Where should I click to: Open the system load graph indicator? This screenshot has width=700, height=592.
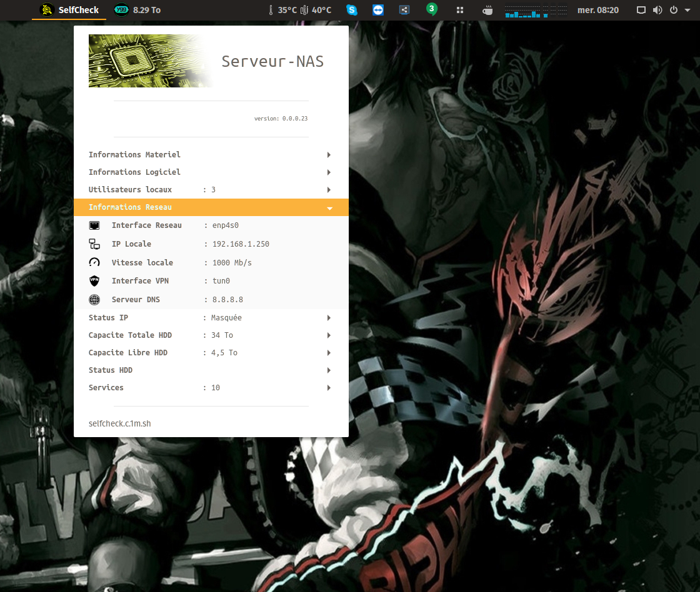(x=536, y=11)
